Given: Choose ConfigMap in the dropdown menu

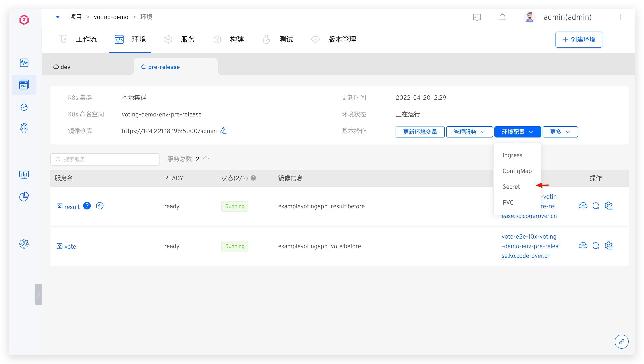Looking at the screenshot, I should [x=517, y=171].
